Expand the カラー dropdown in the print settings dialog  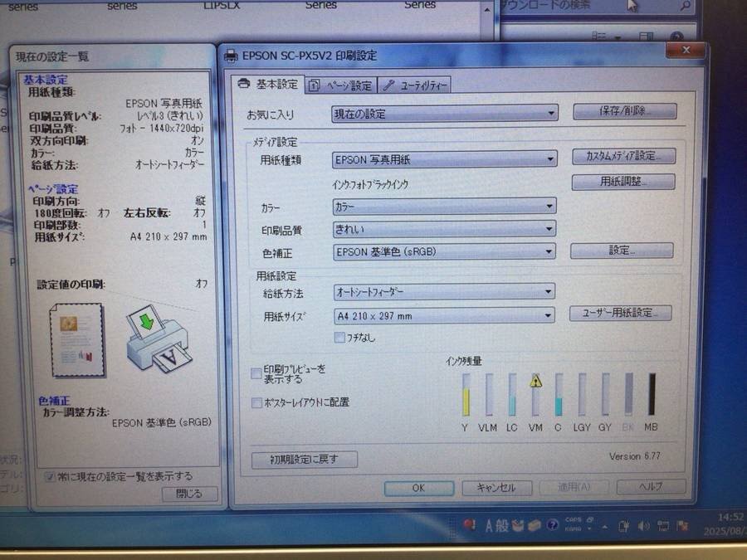pyautogui.click(x=445, y=207)
